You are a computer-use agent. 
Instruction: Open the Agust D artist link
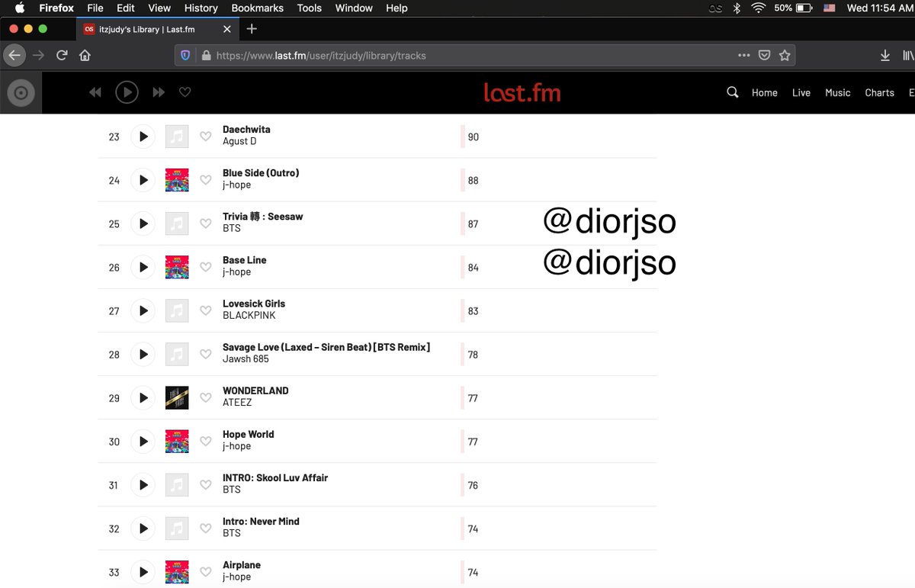click(x=239, y=141)
